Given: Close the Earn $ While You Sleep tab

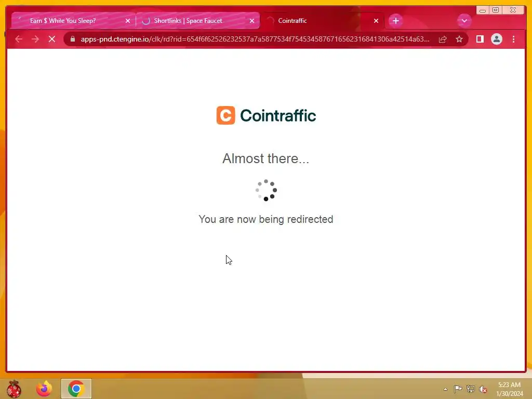Looking at the screenshot, I should (x=128, y=21).
